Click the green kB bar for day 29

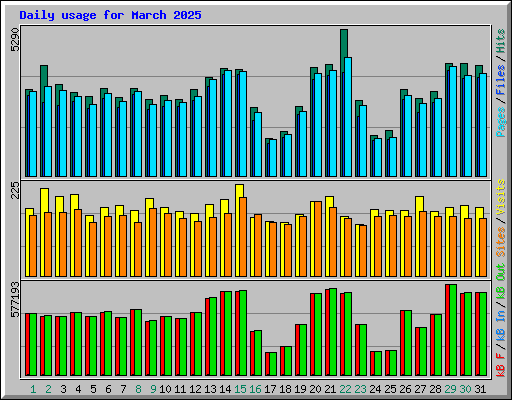coord(453,330)
